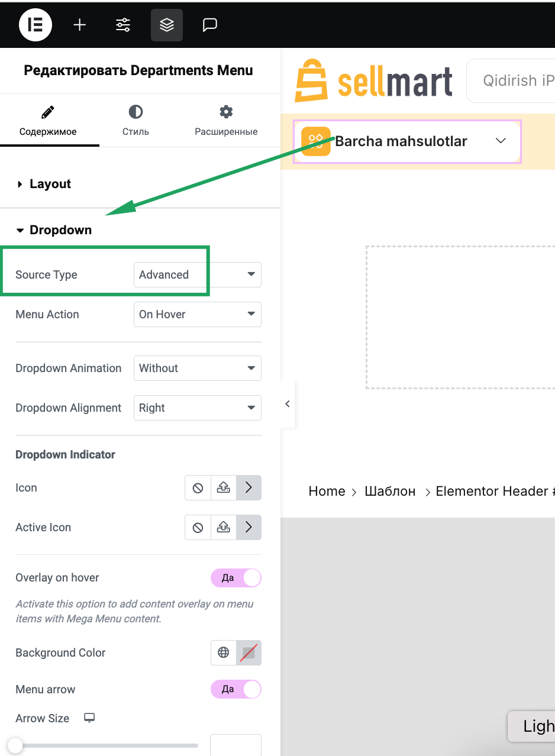The height and width of the screenshot is (756, 555).
Task: Open Menu Action dropdown
Action: (x=198, y=315)
